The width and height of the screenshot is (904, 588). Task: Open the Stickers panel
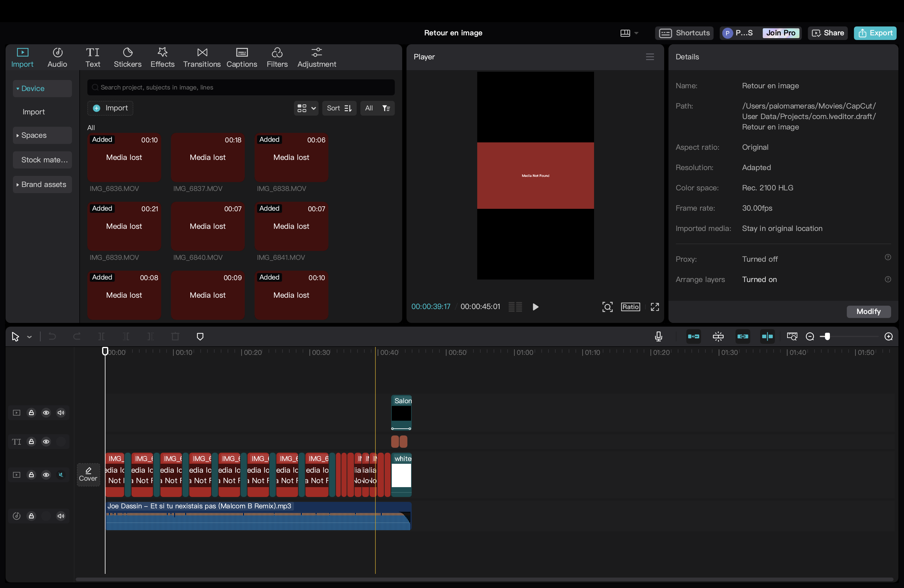[128, 58]
